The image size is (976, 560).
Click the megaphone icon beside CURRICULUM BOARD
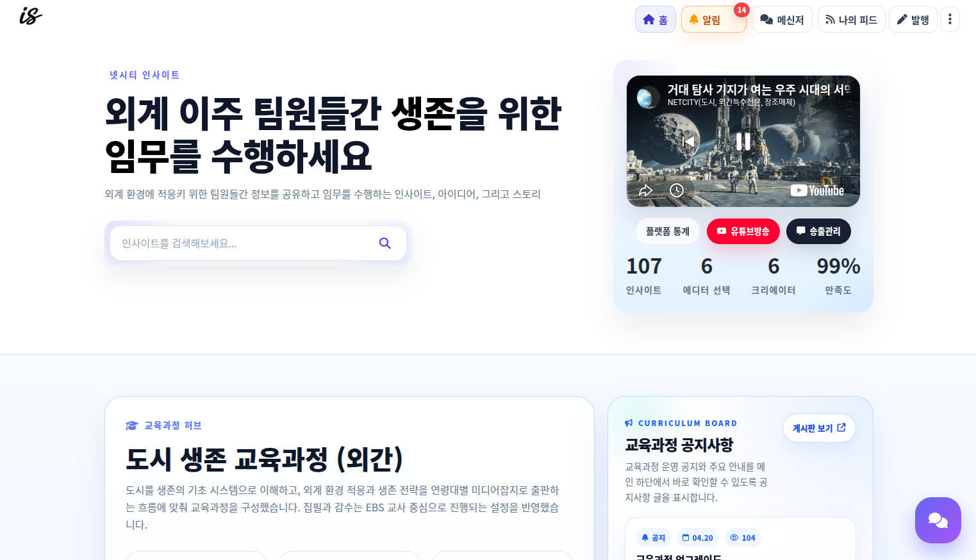click(629, 423)
